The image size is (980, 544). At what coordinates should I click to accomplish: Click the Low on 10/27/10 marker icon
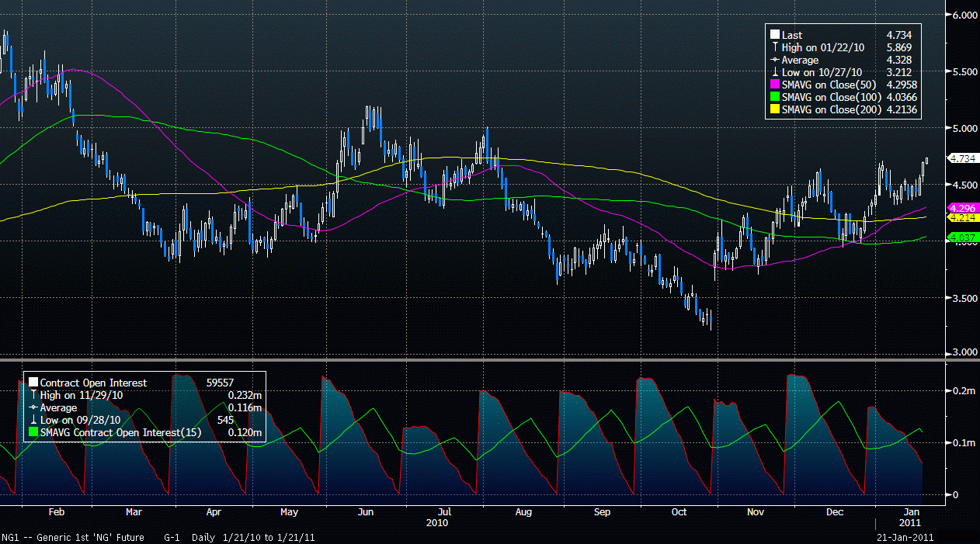pos(774,72)
